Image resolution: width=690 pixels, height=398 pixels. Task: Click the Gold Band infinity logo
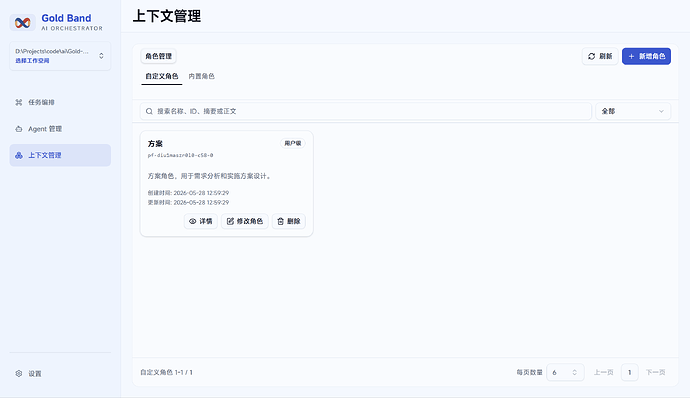(x=22, y=22)
